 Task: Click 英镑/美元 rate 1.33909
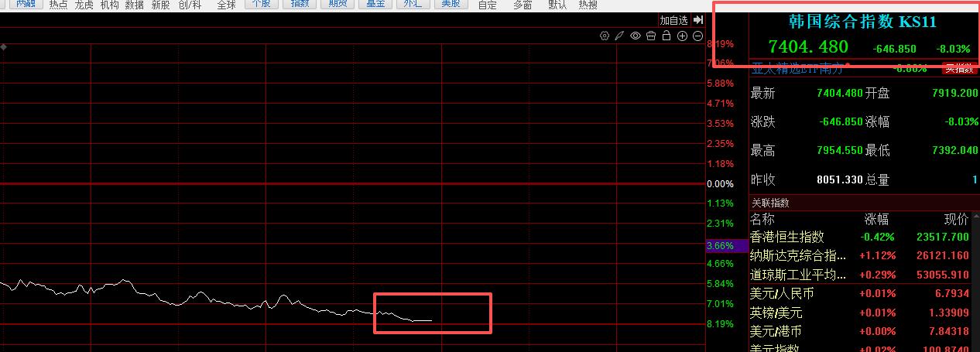pyautogui.click(x=949, y=313)
